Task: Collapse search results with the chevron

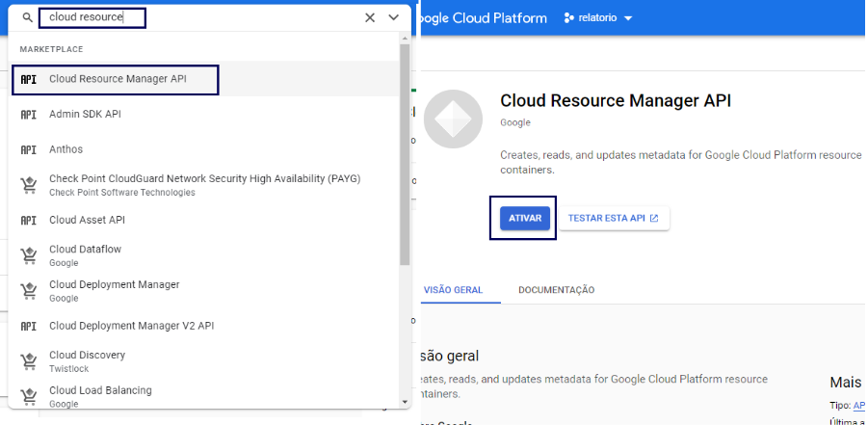Action: (x=394, y=17)
